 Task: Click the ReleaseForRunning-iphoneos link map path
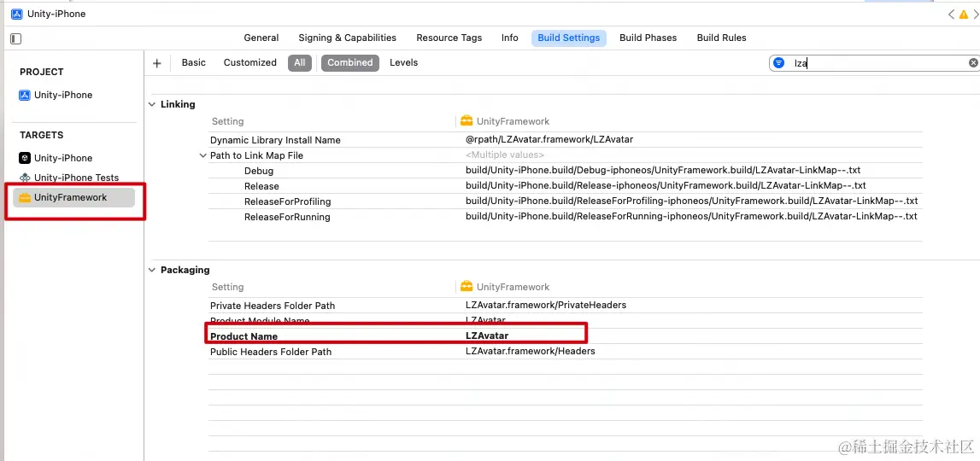coord(690,216)
